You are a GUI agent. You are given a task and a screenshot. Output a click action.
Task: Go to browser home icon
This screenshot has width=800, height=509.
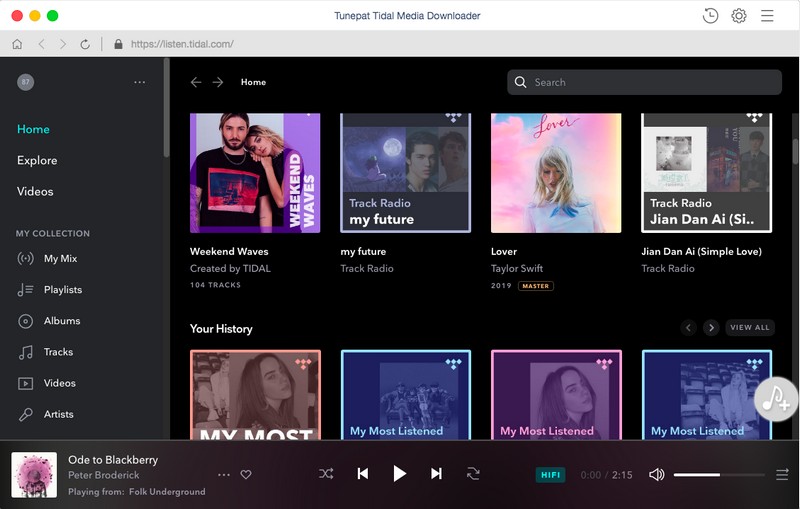17,44
